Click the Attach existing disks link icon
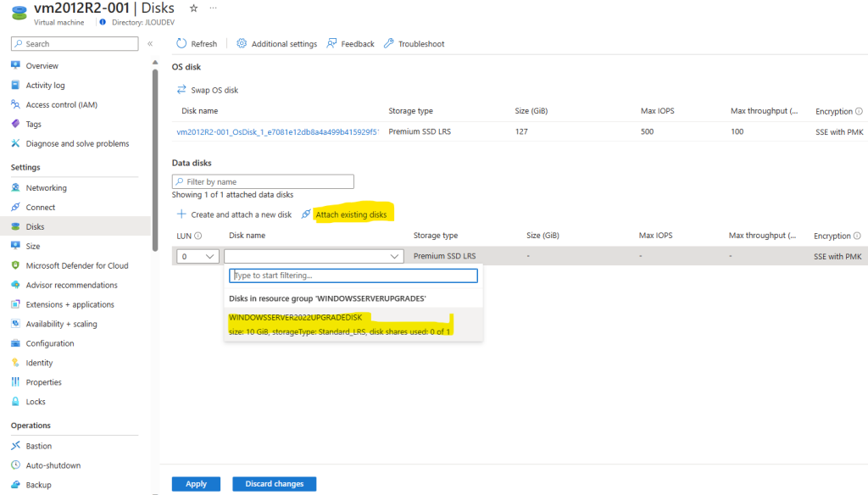The width and height of the screenshot is (868, 495). 305,214
